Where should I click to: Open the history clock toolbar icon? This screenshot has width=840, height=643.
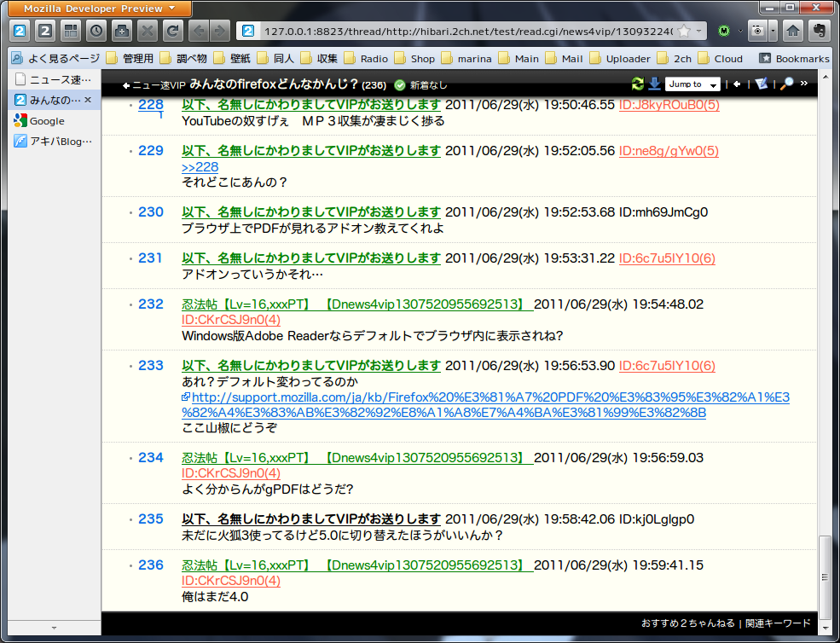click(96, 32)
